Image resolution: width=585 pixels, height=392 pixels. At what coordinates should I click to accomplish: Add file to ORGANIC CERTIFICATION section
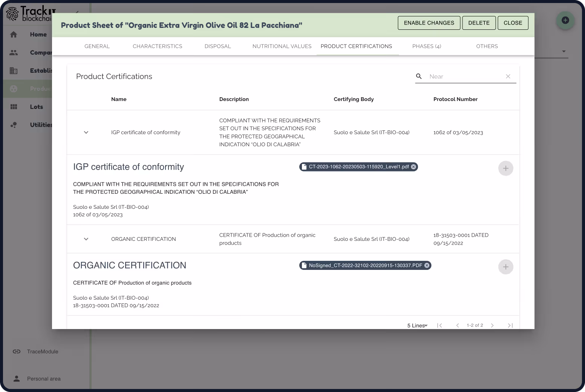pyautogui.click(x=506, y=267)
